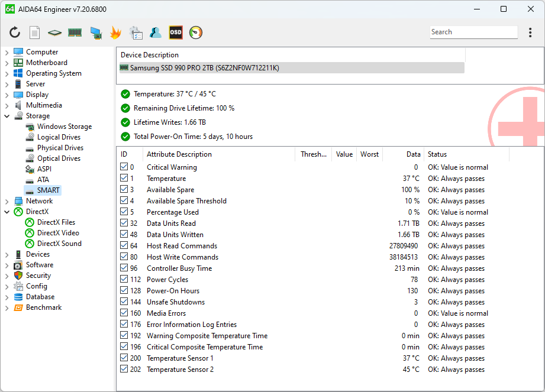Open the Benchmark tree item

(43, 307)
